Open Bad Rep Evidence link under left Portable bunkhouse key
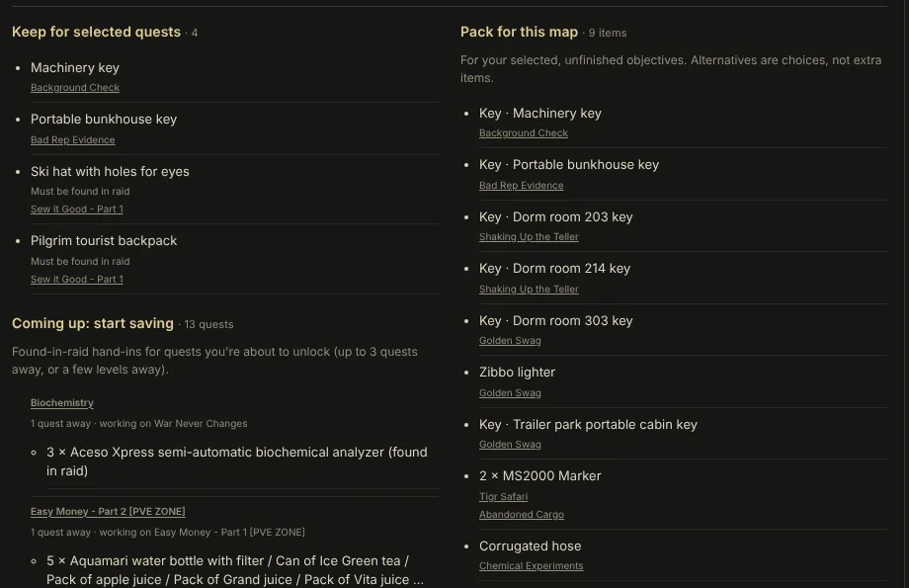The image size is (909, 588). pyautogui.click(x=72, y=139)
